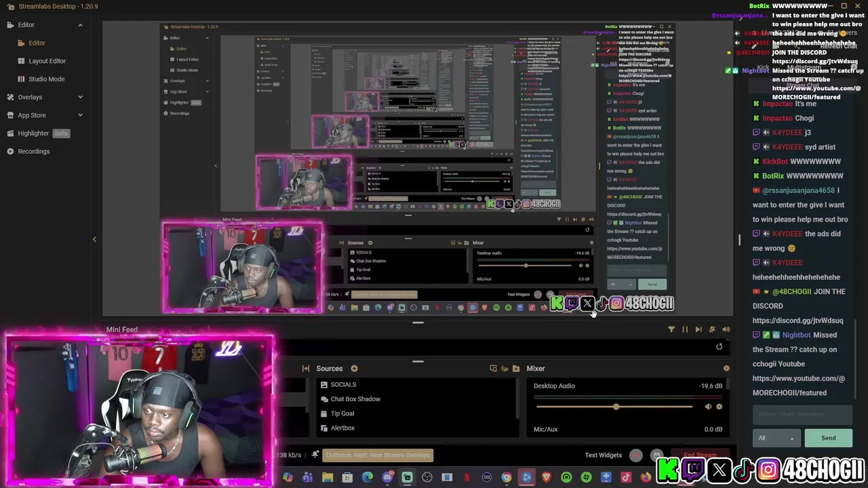Click the Overlays paint icon

10,97
